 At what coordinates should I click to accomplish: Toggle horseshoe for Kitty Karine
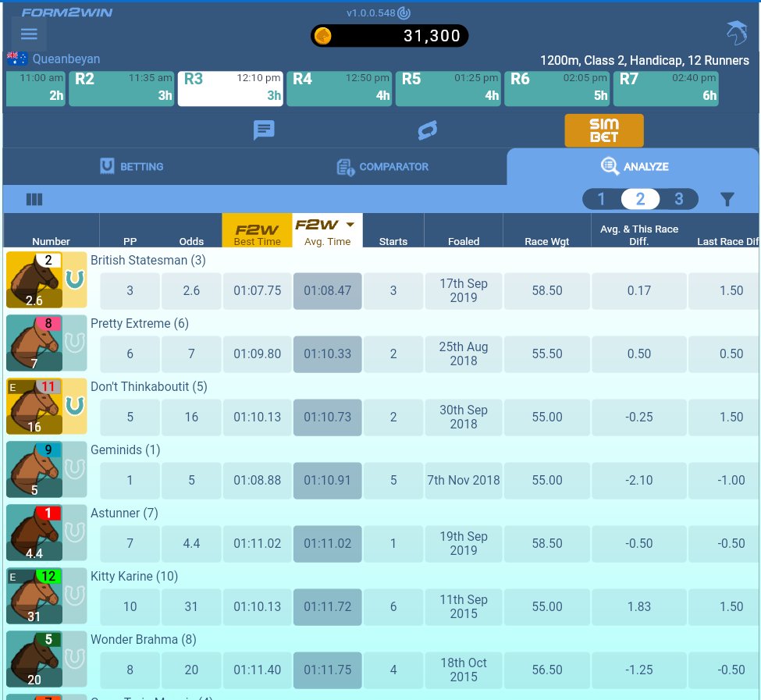[75, 595]
